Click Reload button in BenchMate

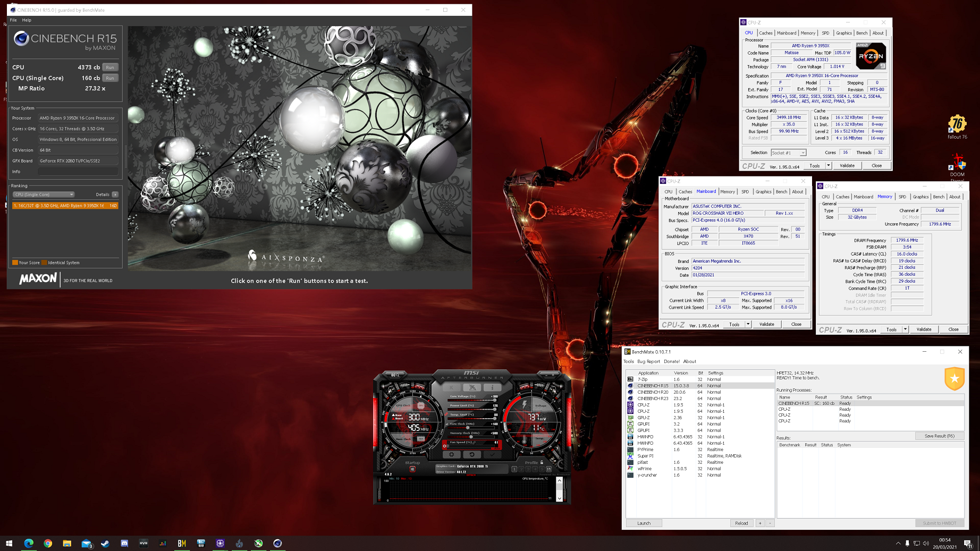pos(741,523)
